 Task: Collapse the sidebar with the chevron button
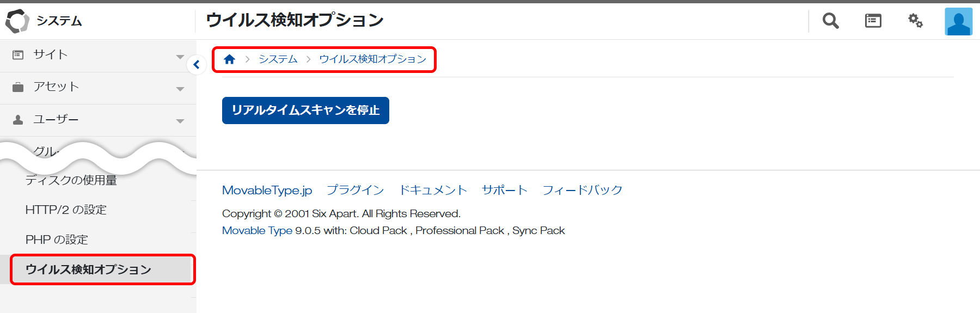tap(197, 65)
